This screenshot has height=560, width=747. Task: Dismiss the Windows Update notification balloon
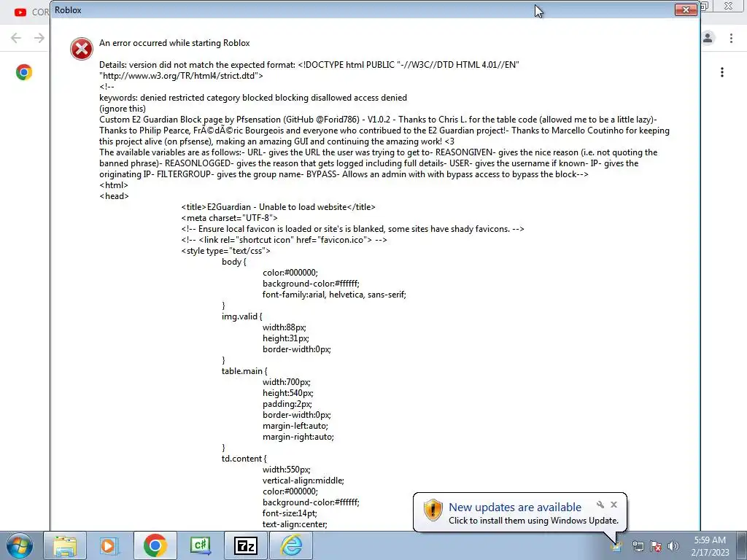coord(614,505)
